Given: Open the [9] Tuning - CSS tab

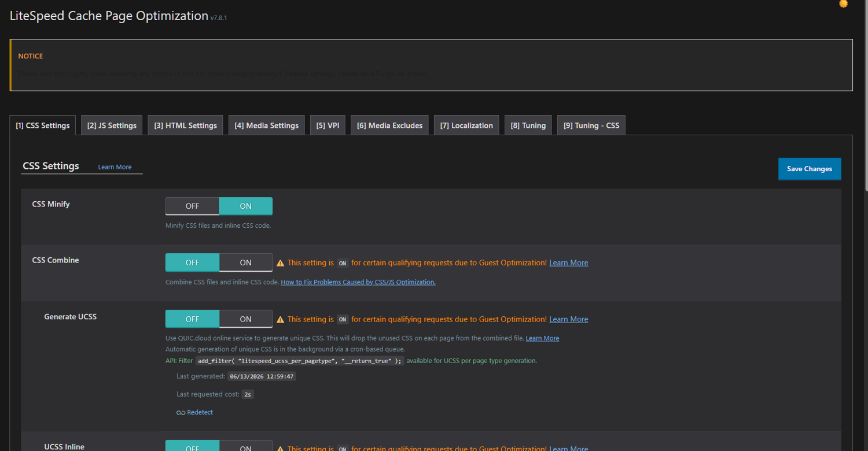Looking at the screenshot, I should tap(591, 125).
